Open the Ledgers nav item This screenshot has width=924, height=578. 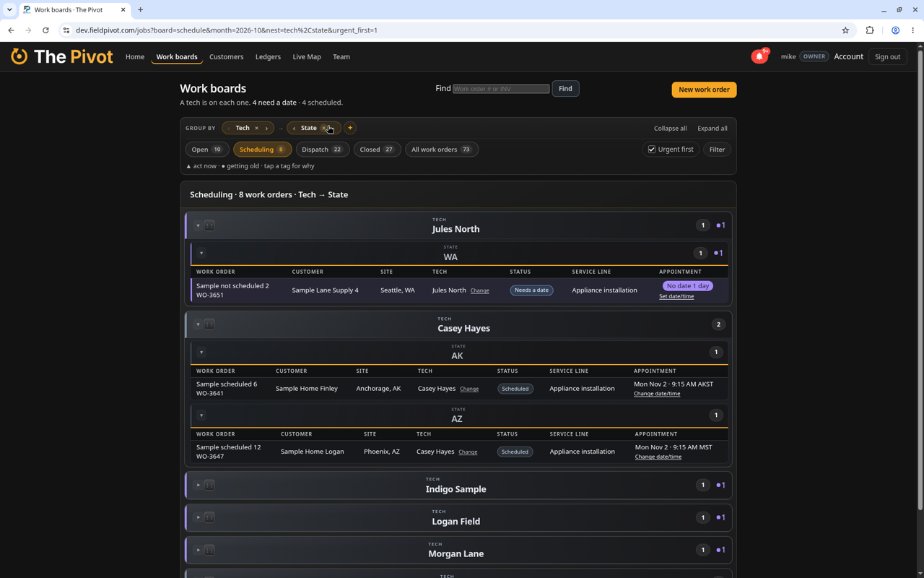coord(268,56)
